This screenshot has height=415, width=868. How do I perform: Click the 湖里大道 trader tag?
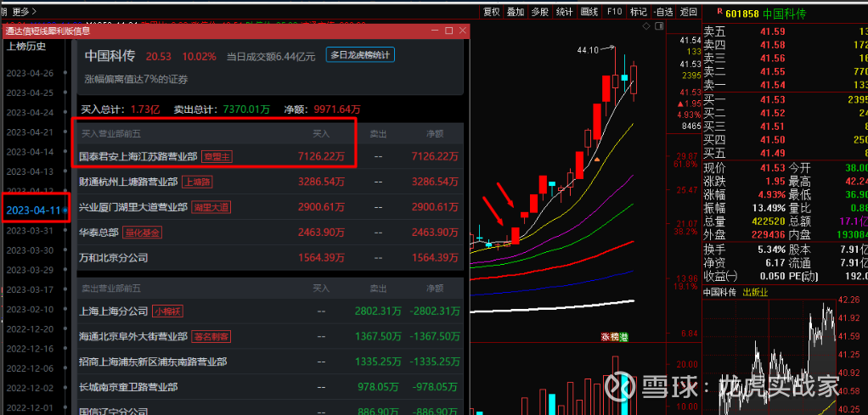tap(211, 207)
